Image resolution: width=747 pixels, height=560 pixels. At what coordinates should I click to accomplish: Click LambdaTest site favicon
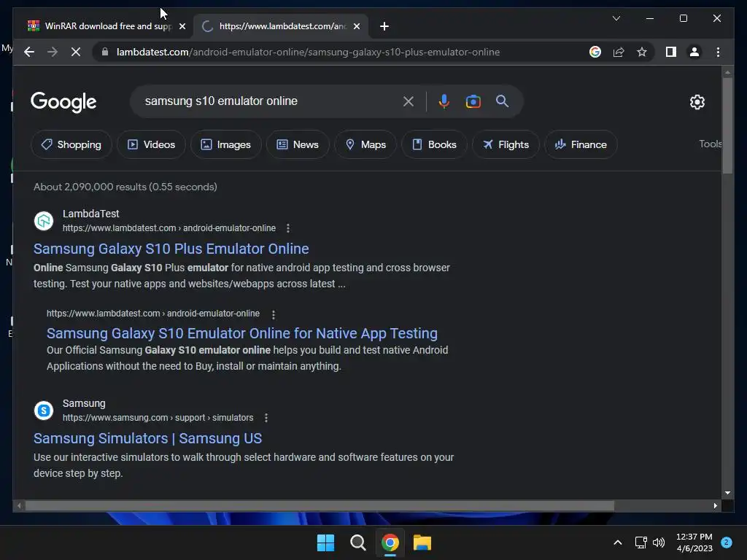pyautogui.click(x=44, y=221)
